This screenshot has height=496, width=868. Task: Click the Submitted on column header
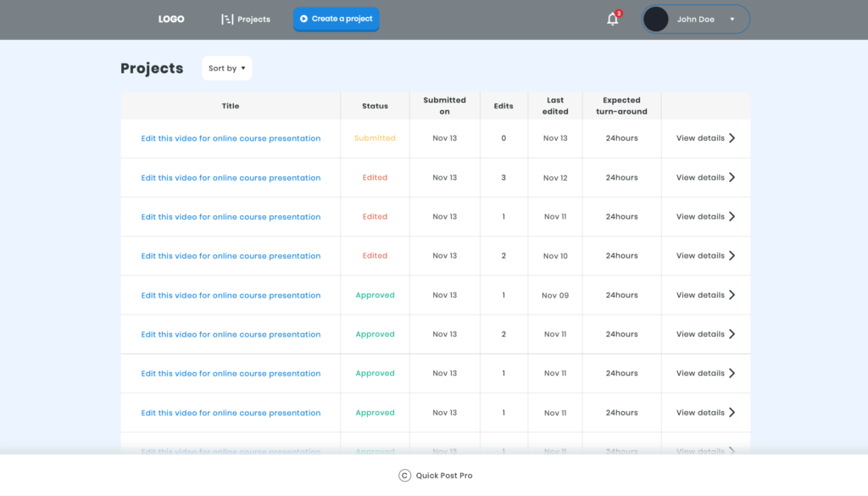click(444, 106)
